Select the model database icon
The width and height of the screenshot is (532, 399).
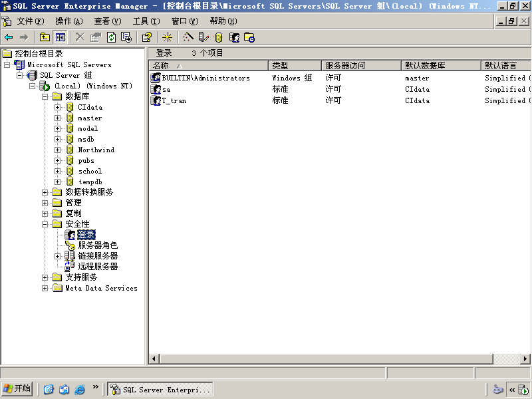click(x=70, y=128)
